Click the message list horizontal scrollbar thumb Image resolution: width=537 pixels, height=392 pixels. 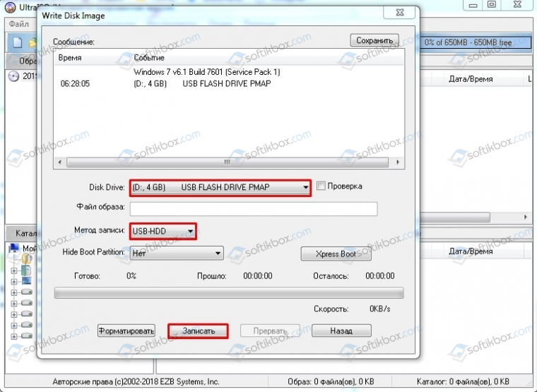(x=228, y=162)
